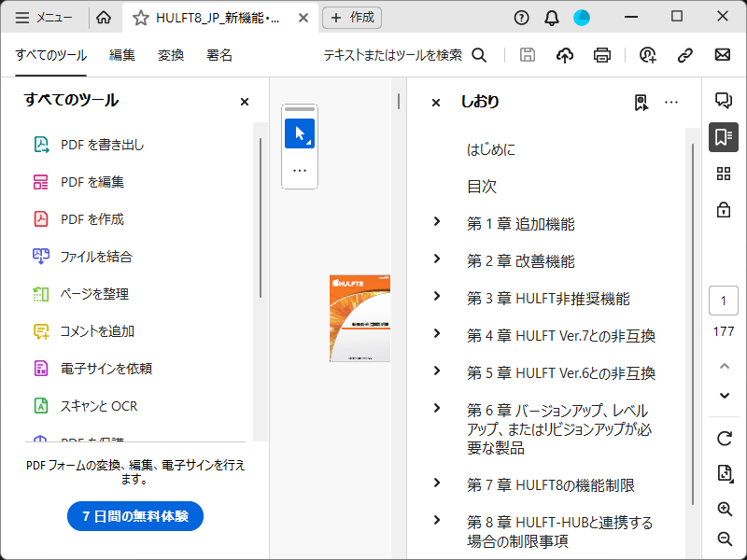
Task: Expand 第 8 章 HULFT-HUBと連携する bookmark
Action: tap(437, 520)
